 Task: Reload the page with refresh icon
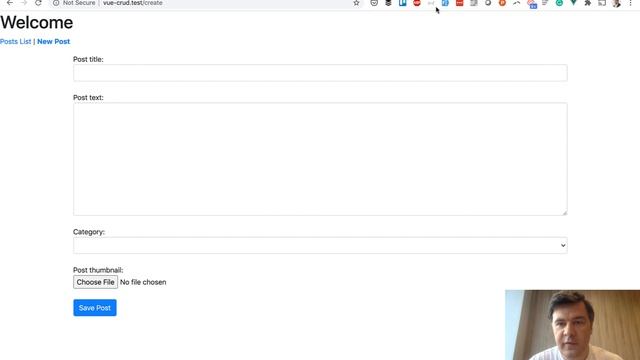38,3
